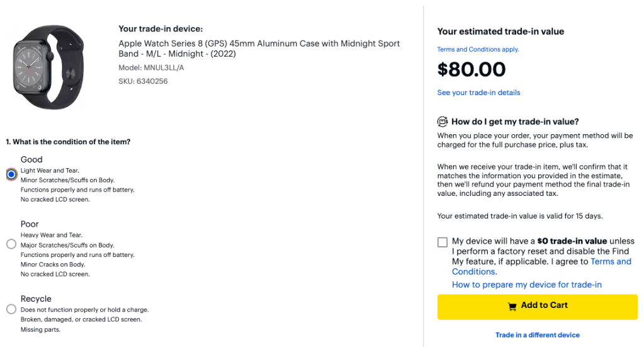Click the SKU 6340256 text
The height and width of the screenshot is (347, 644).
[x=143, y=81]
